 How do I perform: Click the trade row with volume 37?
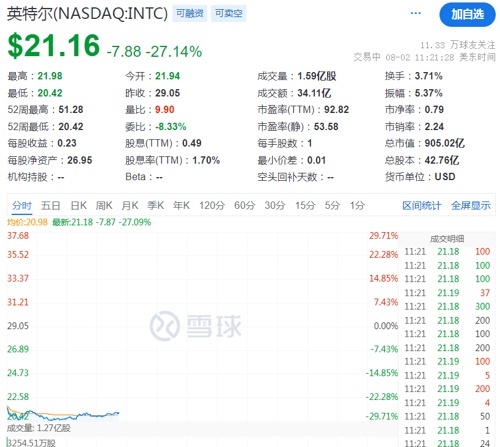point(447,293)
